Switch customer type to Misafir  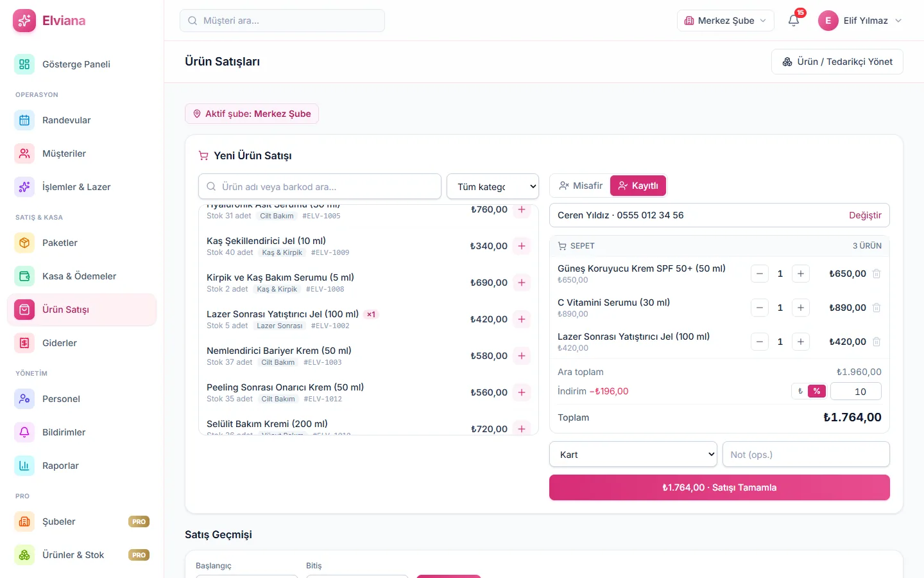pyautogui.click(x=581, y=186)
